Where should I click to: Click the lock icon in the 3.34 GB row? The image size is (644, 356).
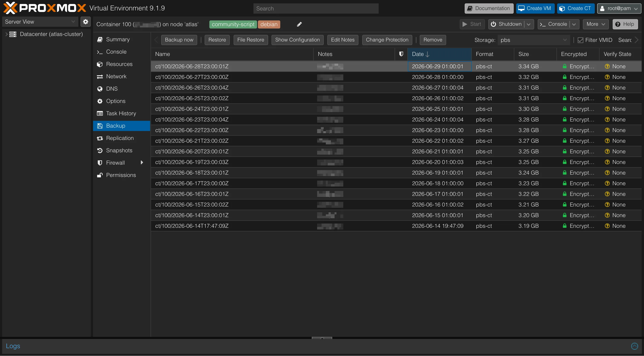565,66
